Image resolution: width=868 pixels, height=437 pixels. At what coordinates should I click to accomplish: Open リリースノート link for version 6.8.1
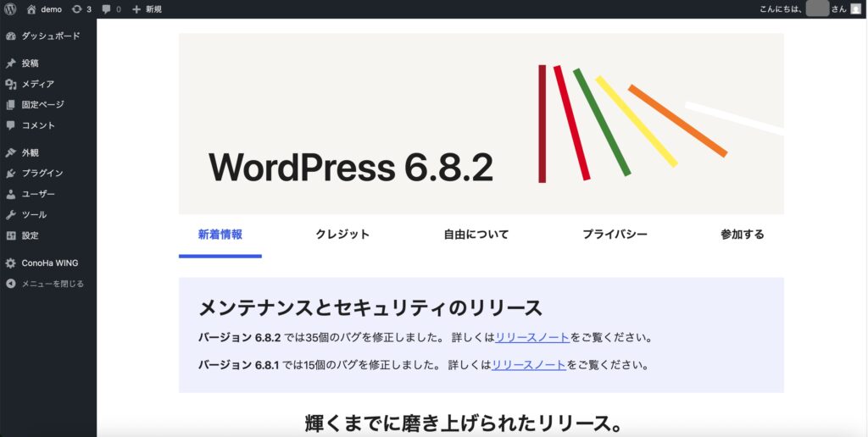click(529, 365)
